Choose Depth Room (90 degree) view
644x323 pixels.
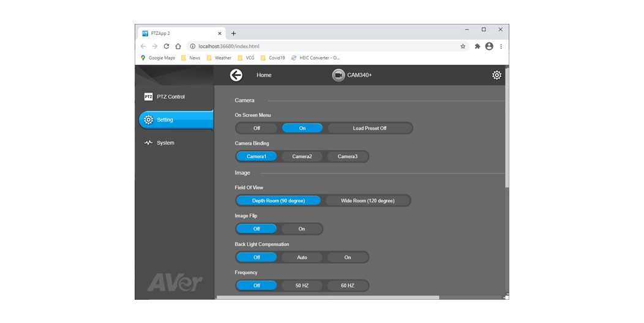[x=279, y=201]
